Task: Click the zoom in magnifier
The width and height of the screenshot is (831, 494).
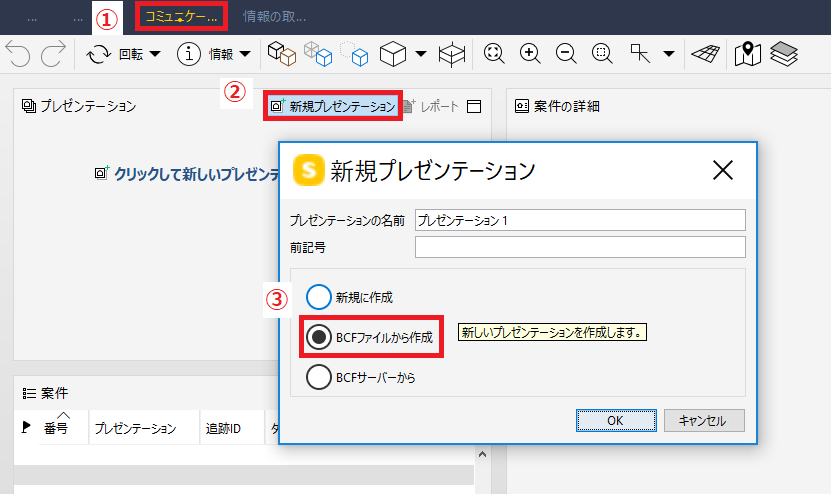Action: (530, 54)
